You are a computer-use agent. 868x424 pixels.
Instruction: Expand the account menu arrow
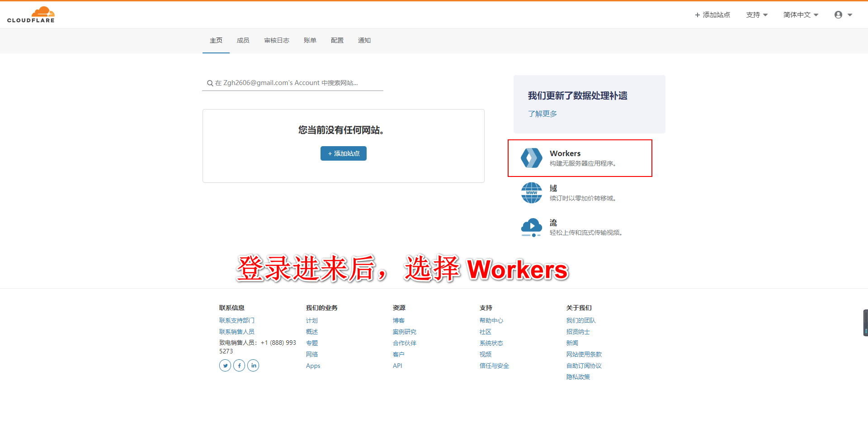click(x=850, y=15)
